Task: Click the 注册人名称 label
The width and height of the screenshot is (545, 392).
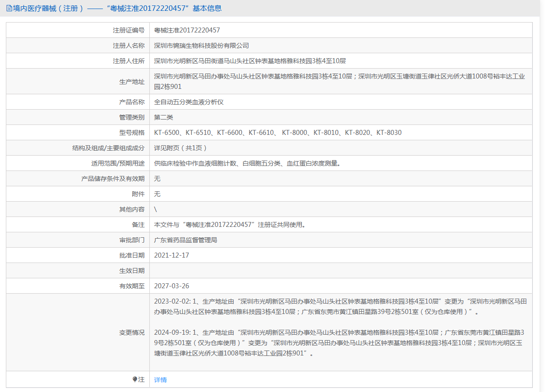Action: tap(129, 46)
